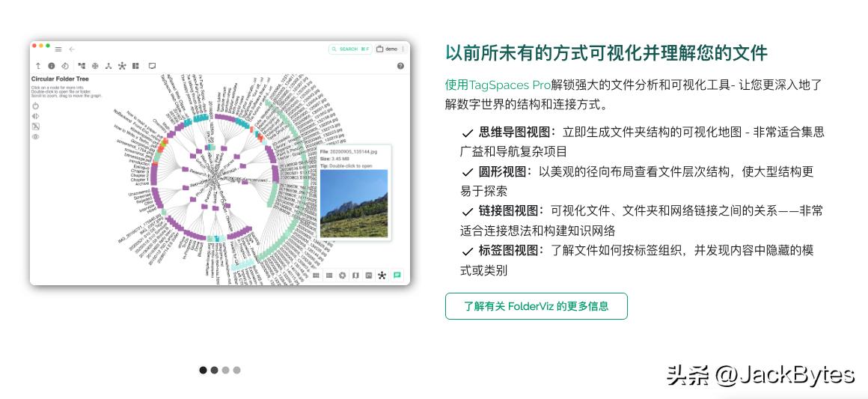Click the reset graph power icon
Image resolution: width=868 pixels, height=399 pixels.
click(x=36, y=106)
